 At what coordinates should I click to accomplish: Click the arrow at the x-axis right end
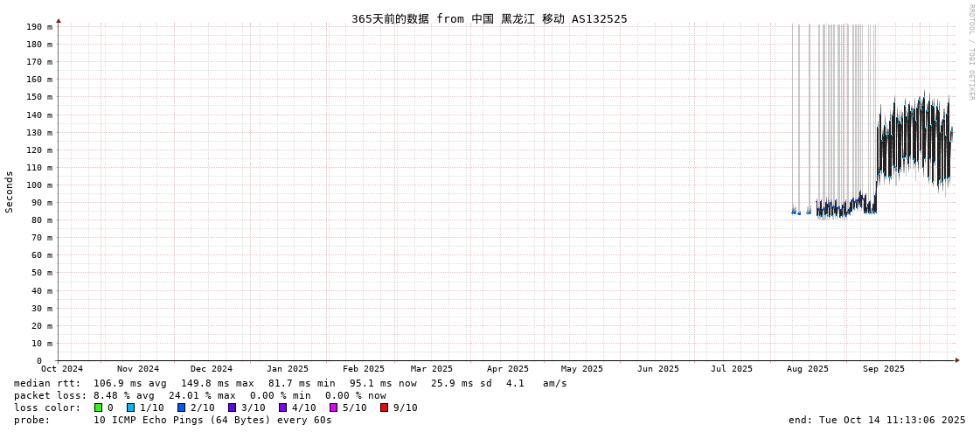click(x=957, y=360)
